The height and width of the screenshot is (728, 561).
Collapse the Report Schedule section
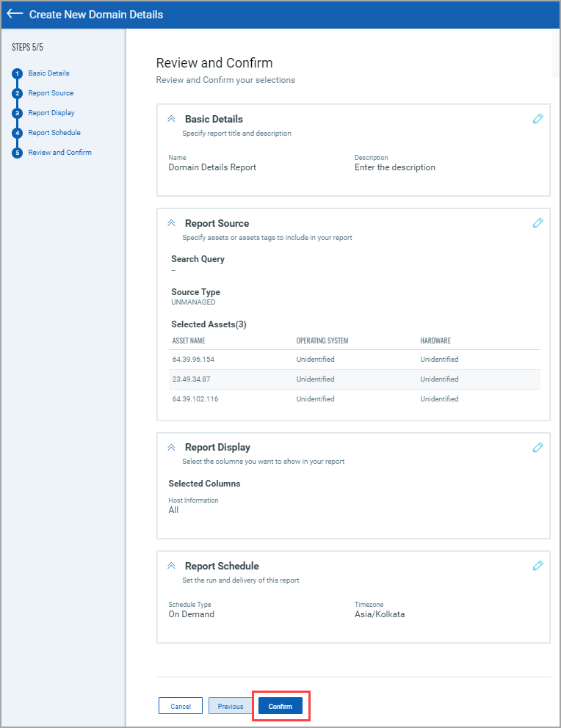171,566
